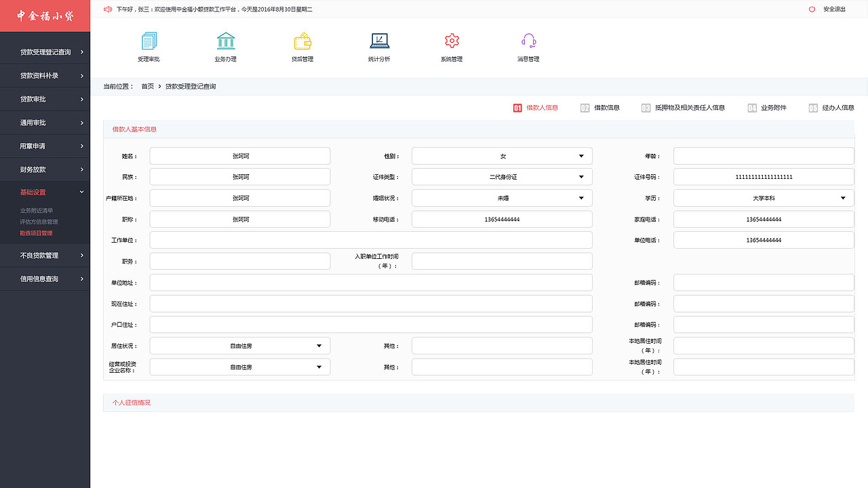Click the 现在住址 input field
Image resolution: width=868 pixels, height=488 pixels.
point(371,304)
